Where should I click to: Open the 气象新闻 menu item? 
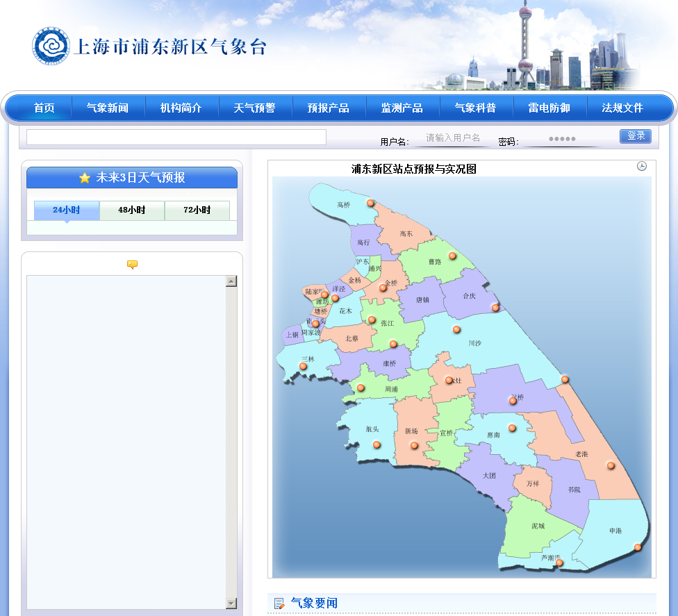coord(108,108)
